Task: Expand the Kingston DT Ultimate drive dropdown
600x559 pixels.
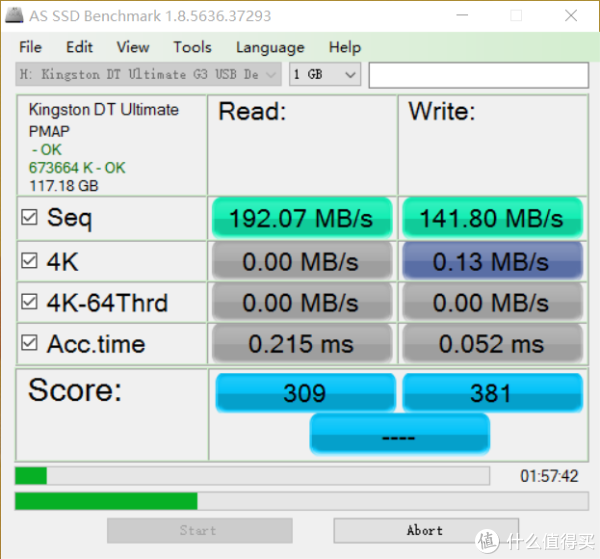Action: (x=149, y=74)
